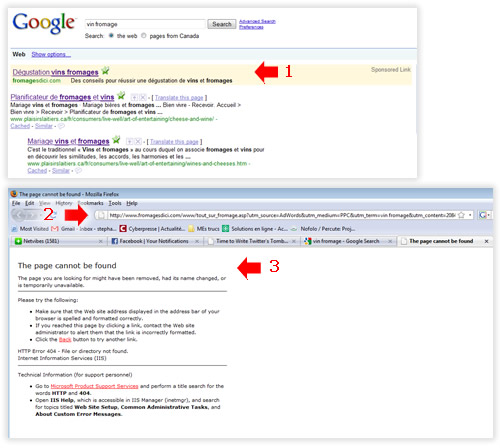This screenshot has width=500, height=448.
Task: Click 'Translate this page' for Mariage result
Action: (174, 142)
